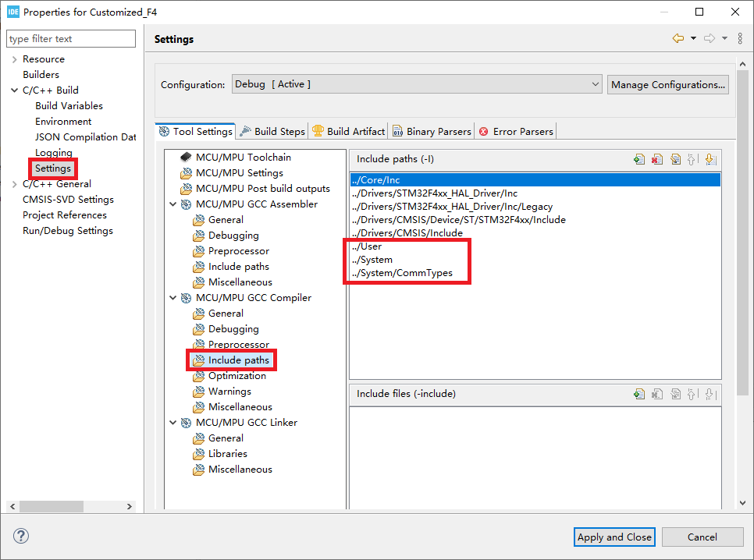
Task: Select the ../System/CommTypes include path
Action: point(402,273)
